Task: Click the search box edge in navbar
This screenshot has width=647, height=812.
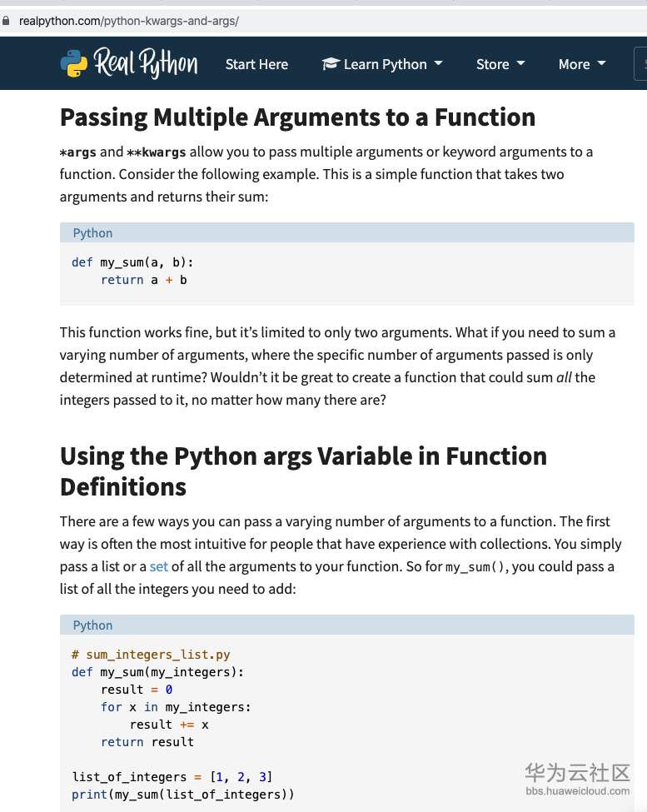Action: point(640,63)
